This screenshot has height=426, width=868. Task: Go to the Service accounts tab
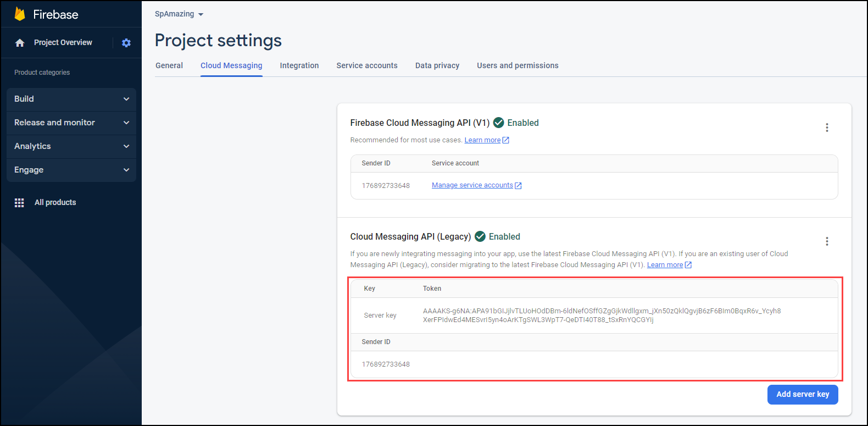(x=367, y=65)
